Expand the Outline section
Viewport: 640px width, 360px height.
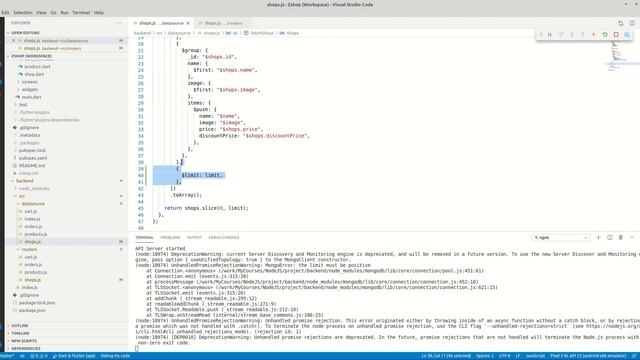tap(20, 326)
